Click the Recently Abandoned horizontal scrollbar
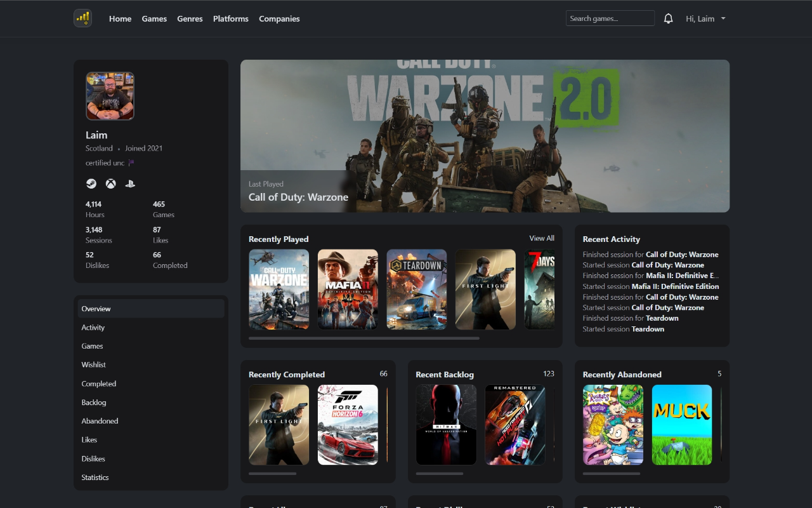Screen dimensions: 812x508 pos(612,474)
